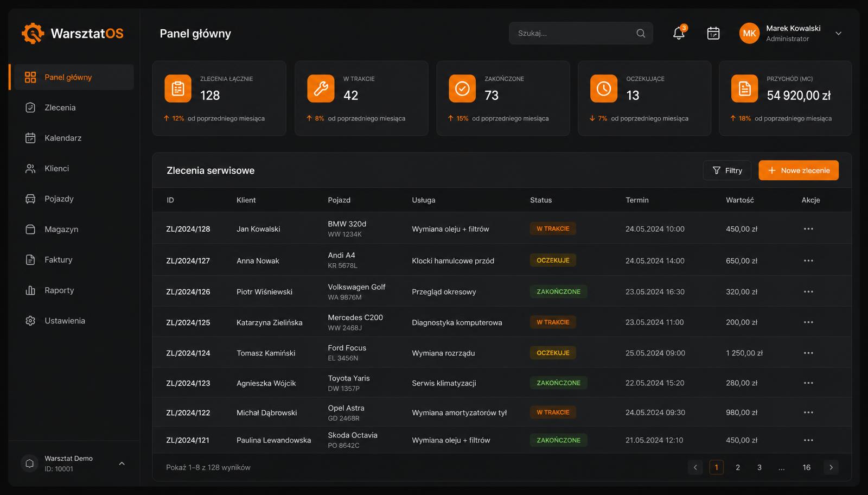The image size is (868, 495).
Task: Click the Status column header
Action: tap(541, 200)
